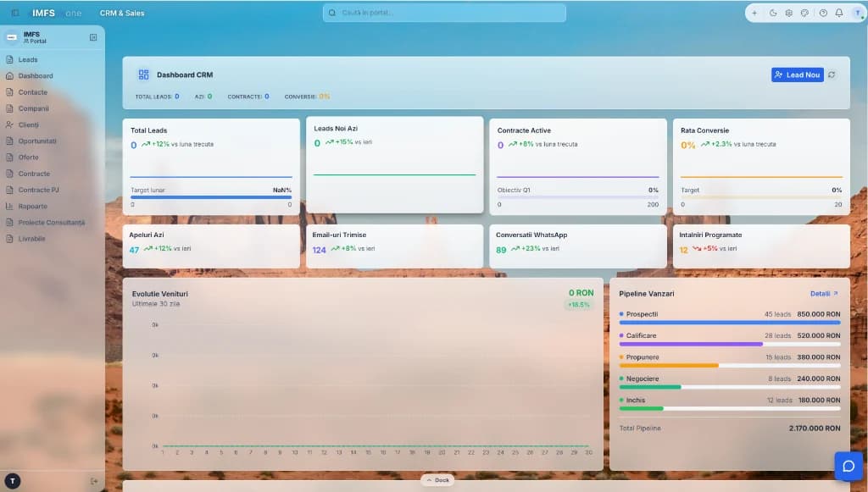
Task: Refresh dashboard with the circular arrows icon
Action: (x=832, y=75)
